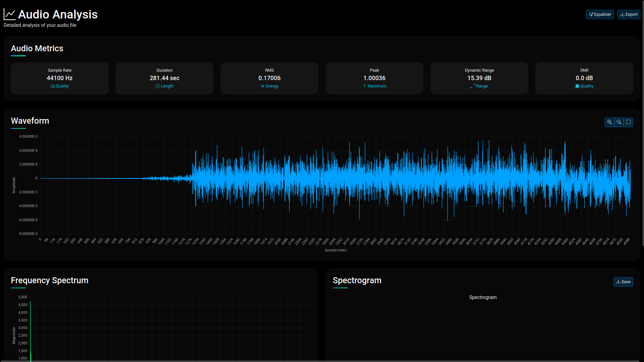The image size is (644, 362).
Task: Click the Length clock icon under Duration
Action: [x=157, y=86]
